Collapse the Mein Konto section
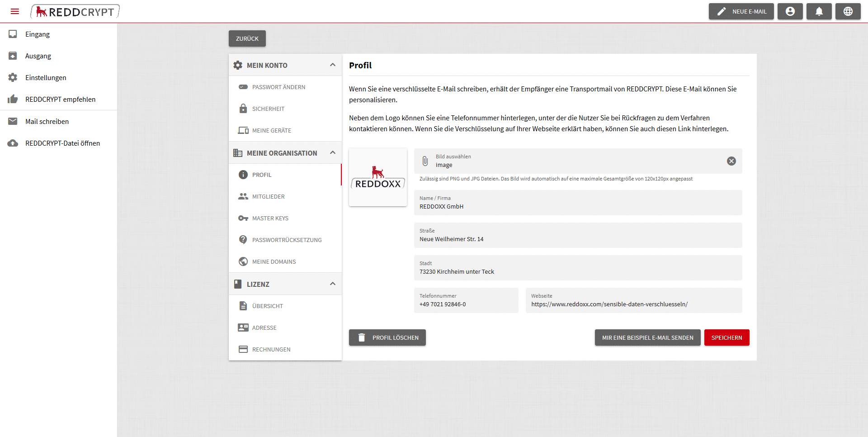 (x=333, y=65)
